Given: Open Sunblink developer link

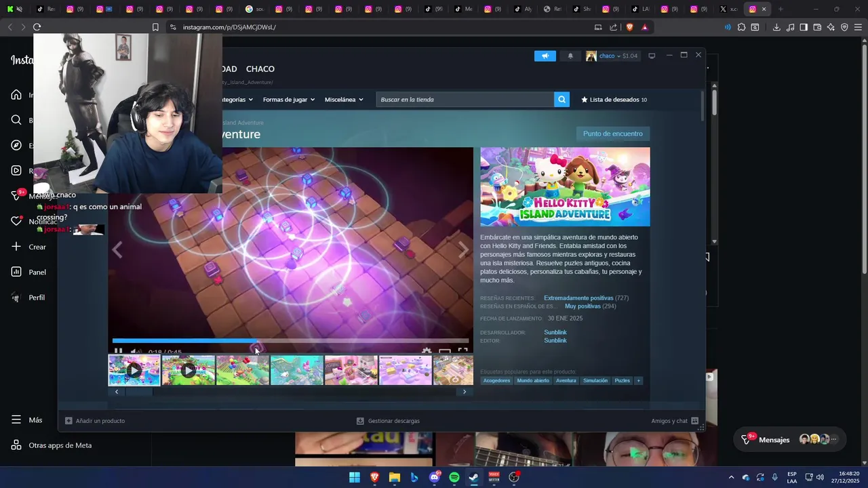Looking at the screenshot, I should 555,333.
